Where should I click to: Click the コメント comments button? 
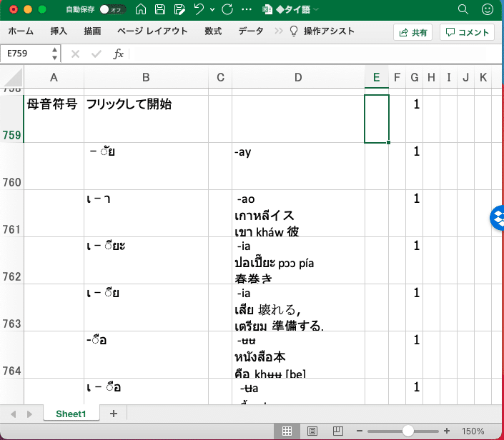coord(467,32)
